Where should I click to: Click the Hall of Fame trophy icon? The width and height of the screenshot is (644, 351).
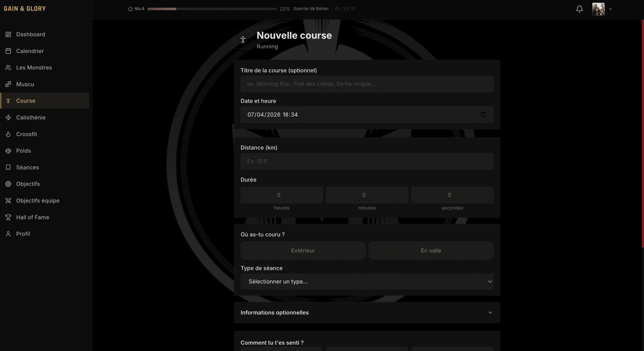pos(8,217)
